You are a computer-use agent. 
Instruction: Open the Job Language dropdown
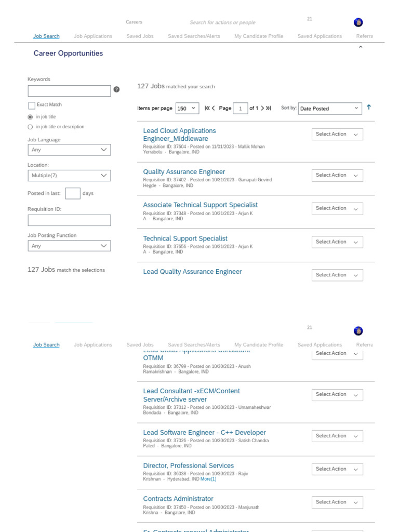(x=69, y=150)
